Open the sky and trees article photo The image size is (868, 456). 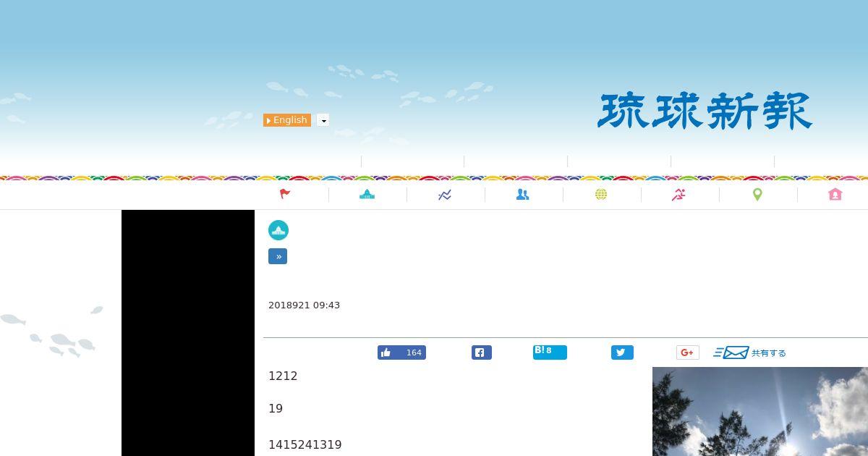coord(760,411)
